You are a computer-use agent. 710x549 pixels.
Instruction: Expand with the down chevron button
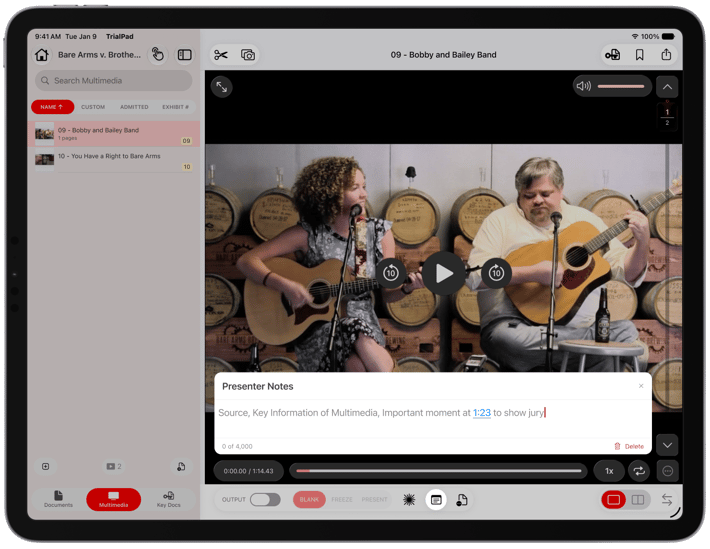tap(667, 445)
